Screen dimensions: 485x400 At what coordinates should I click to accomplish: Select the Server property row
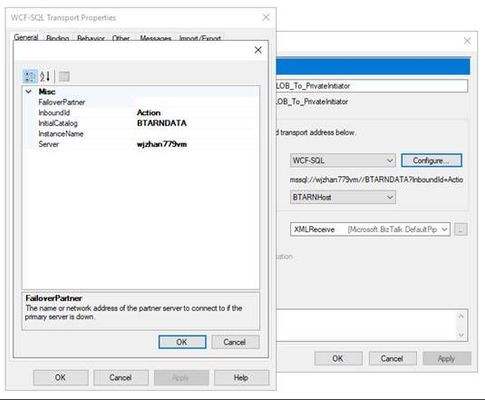(x=141, y=144)
